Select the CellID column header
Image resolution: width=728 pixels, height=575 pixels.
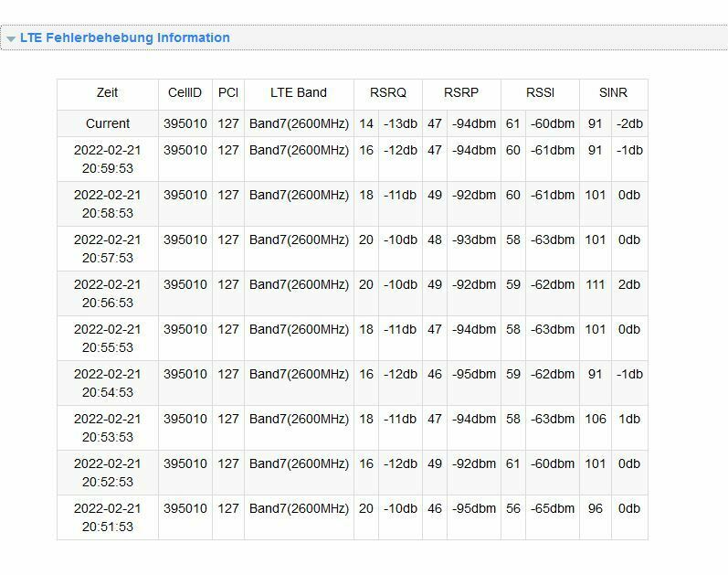[x=185, y=92]
